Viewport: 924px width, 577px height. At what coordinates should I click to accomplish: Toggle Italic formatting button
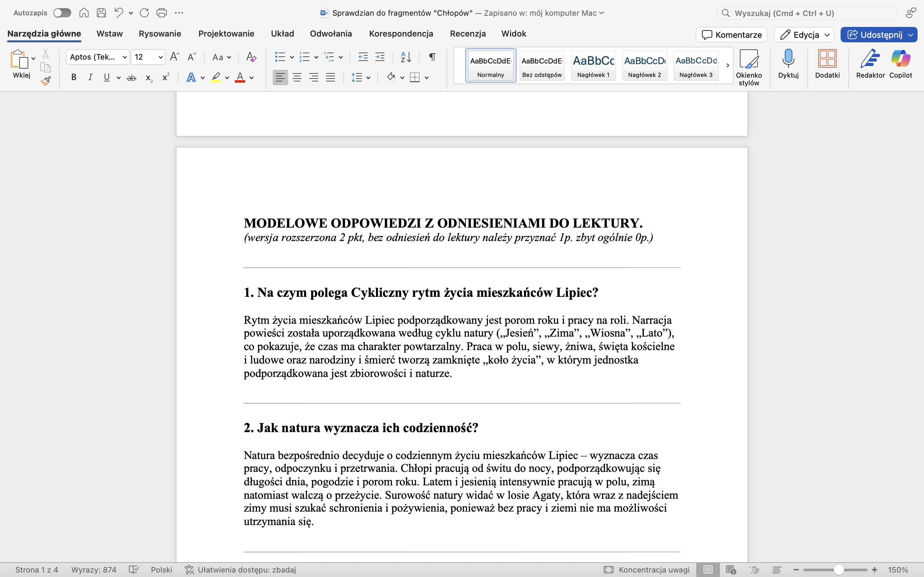pos(90,78)
